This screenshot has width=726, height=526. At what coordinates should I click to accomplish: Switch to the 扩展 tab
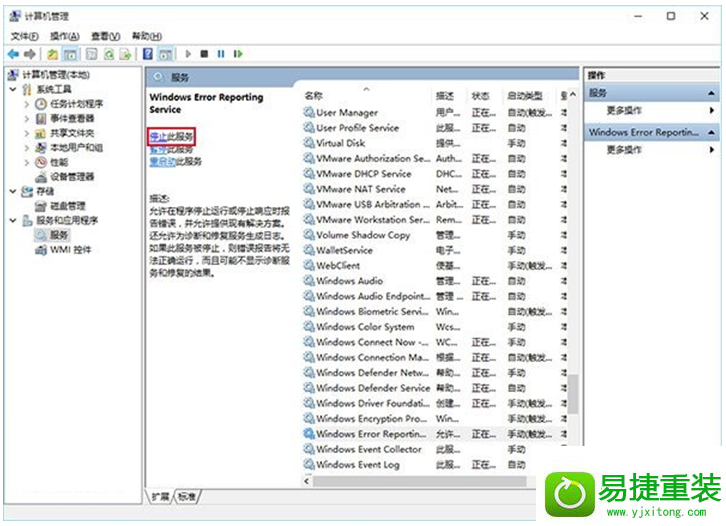pos(160,496)
